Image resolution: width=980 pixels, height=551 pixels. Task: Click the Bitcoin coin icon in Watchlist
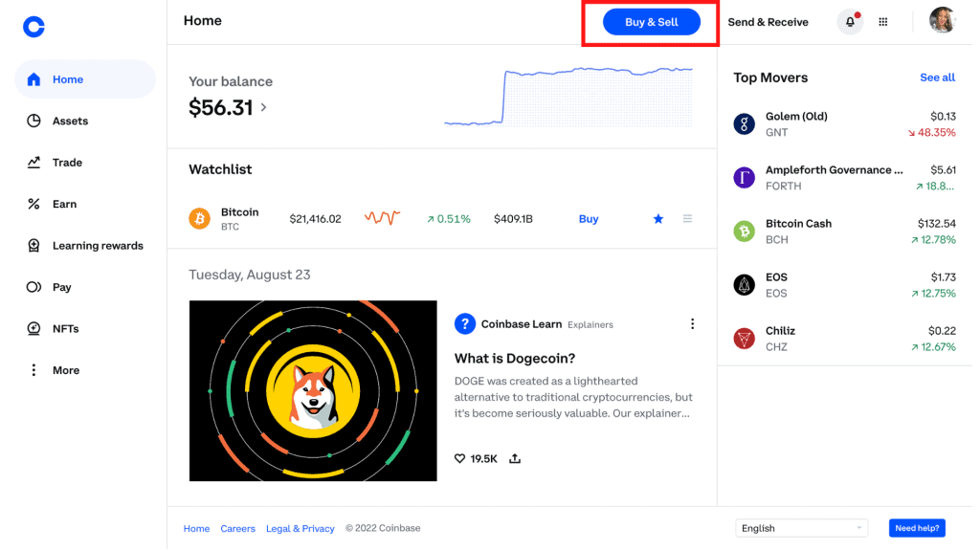[x=199, y=219]
